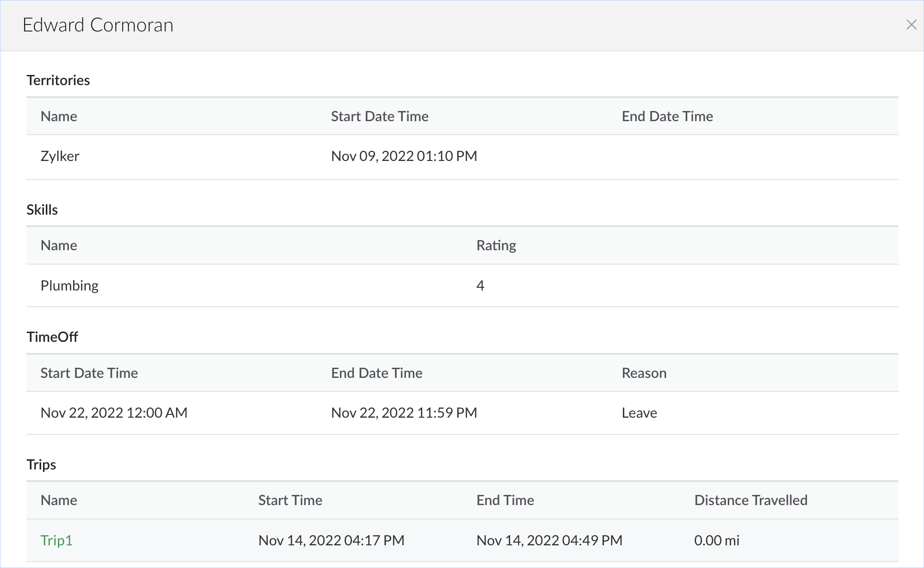Click the Edward Cormoran title text
Viewport: 924px width, 568px height.
click(x=98, y=25)
